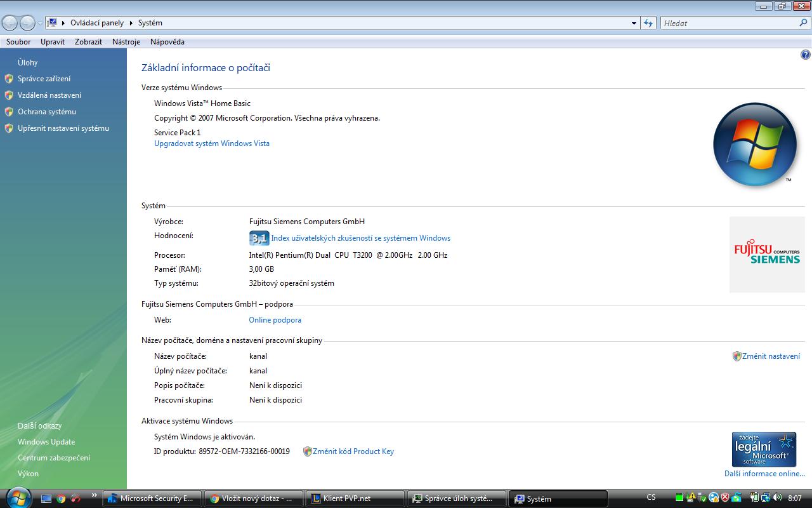Click the magnifier search icon
The width and height of the screenshot is (812, 508).
(804, 23)
